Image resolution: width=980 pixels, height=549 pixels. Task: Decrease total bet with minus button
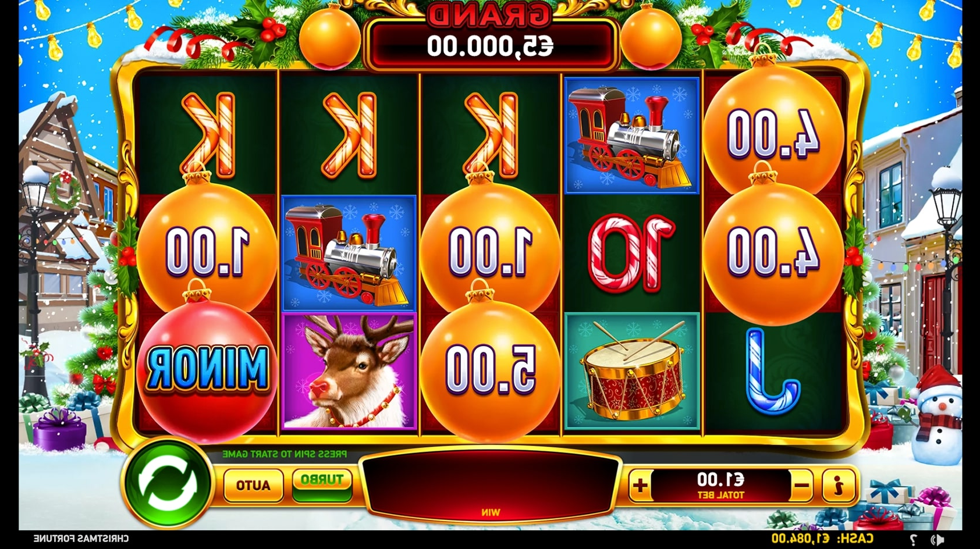pos(801,485)
